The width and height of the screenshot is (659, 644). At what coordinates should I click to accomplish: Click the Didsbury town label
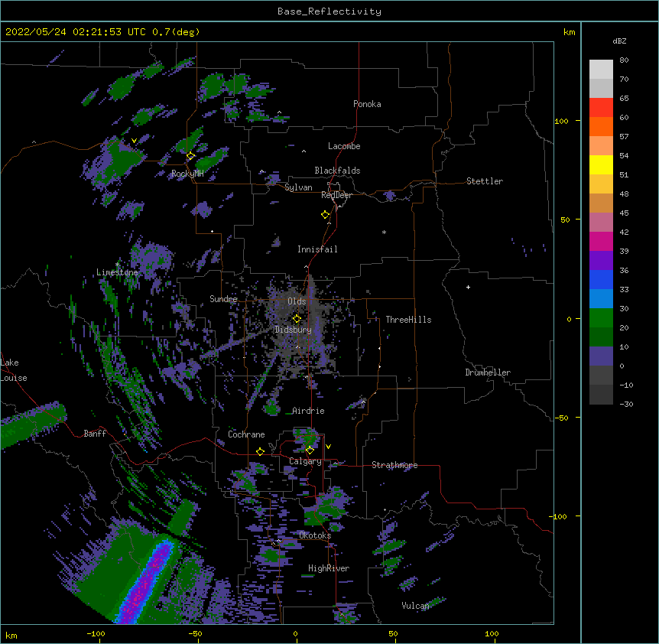[293, 330]
